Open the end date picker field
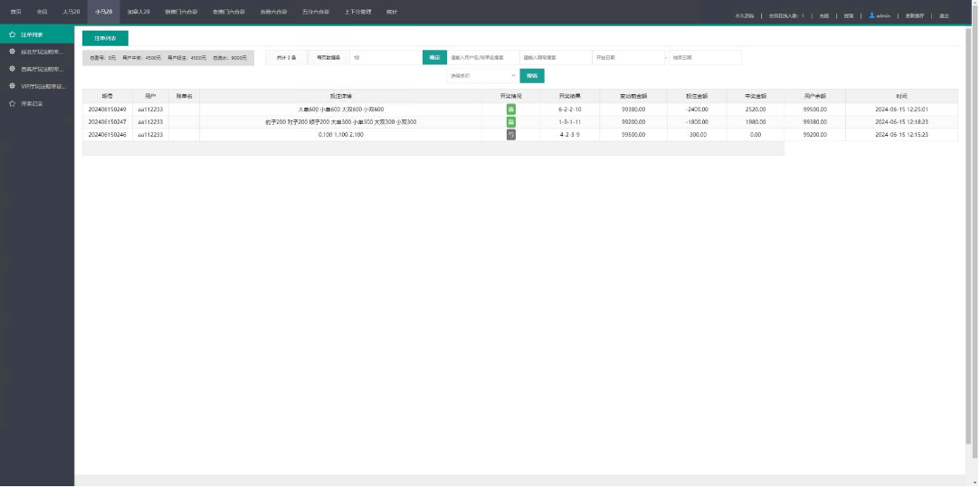This screenshot has height=488, width=980. (704, 58)
